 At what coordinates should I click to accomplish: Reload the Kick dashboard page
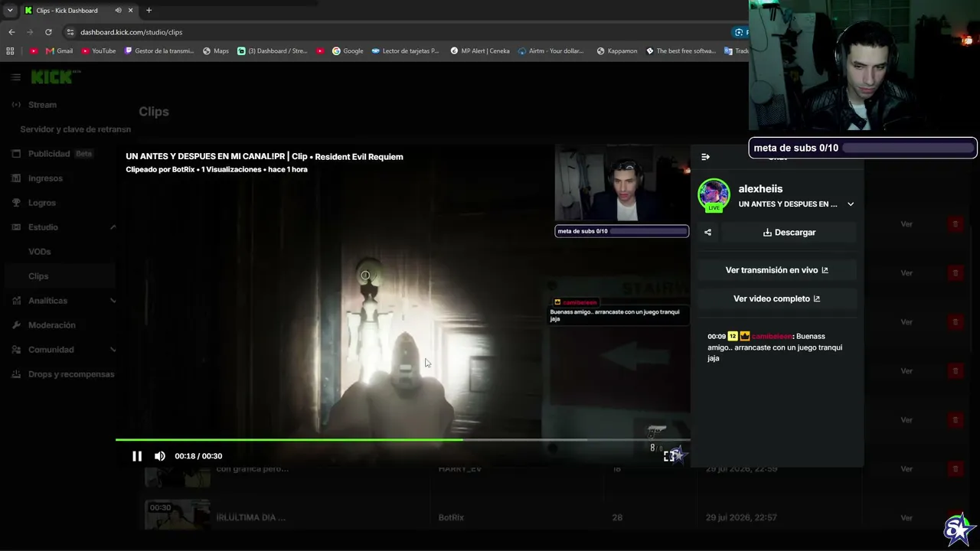click(x=48, y=32)
